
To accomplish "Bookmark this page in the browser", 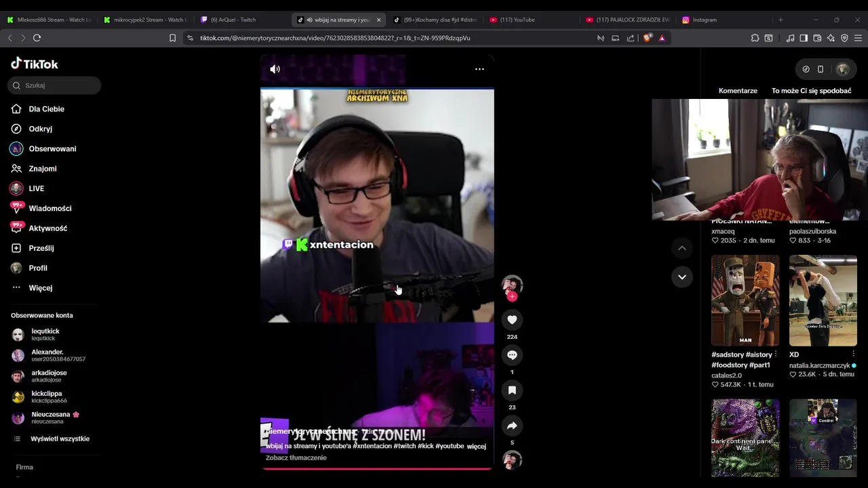I will 172,38.
